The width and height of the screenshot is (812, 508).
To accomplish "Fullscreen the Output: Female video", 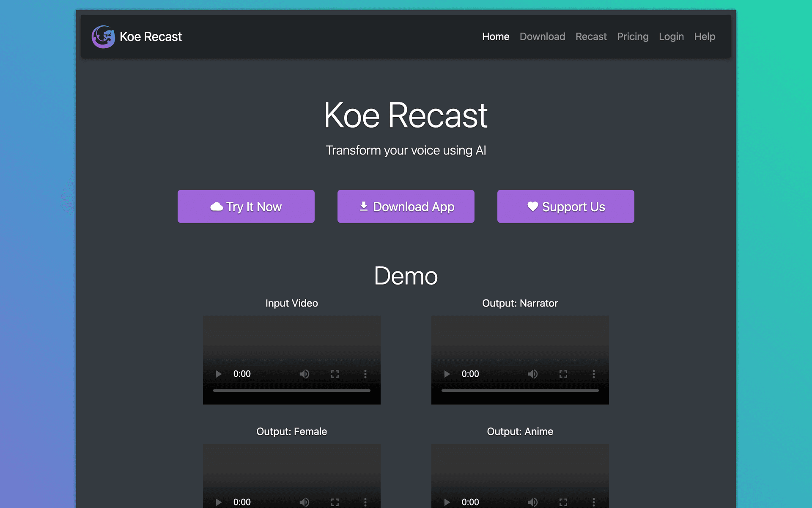I will point(335,502).
